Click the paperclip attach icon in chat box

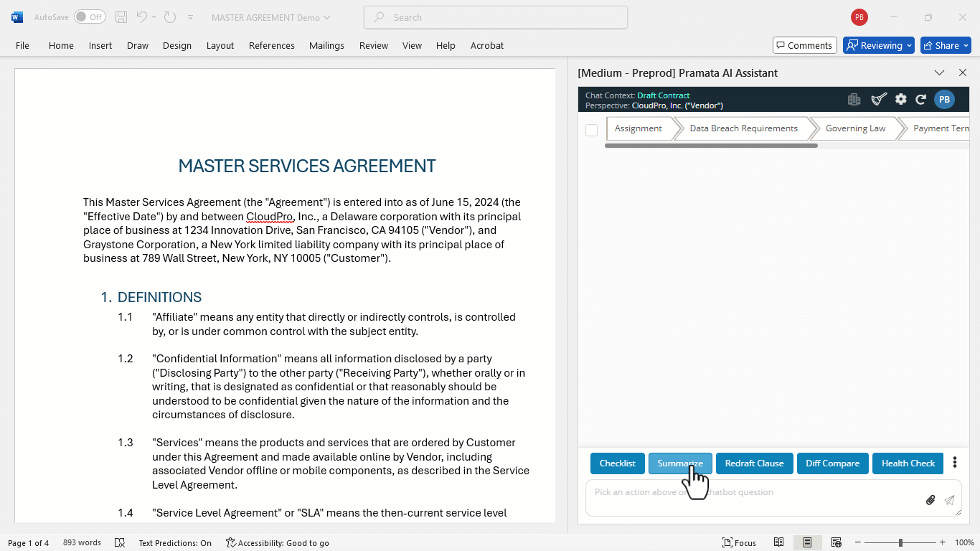coord(930,500)
